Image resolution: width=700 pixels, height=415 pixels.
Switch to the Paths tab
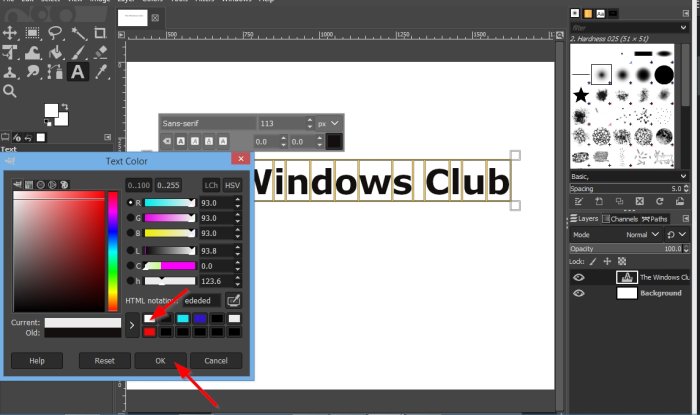coord(654,219)
